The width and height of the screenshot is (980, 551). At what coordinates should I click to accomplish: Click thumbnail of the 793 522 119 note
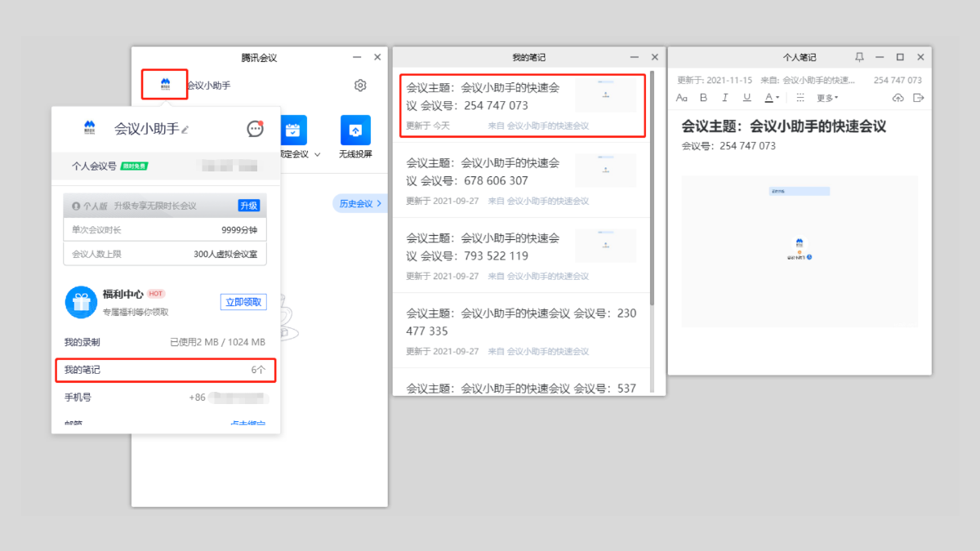click(x=605, y=246)
